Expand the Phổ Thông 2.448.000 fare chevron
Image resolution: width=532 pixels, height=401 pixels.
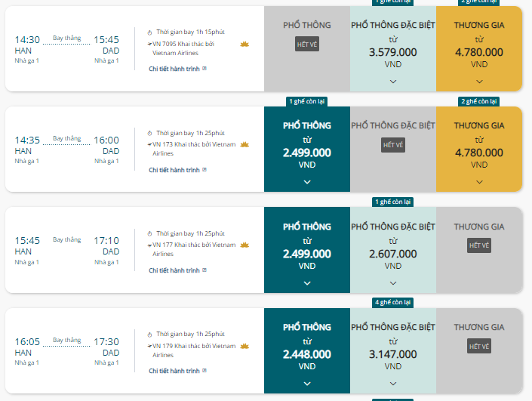pos(307,383)
